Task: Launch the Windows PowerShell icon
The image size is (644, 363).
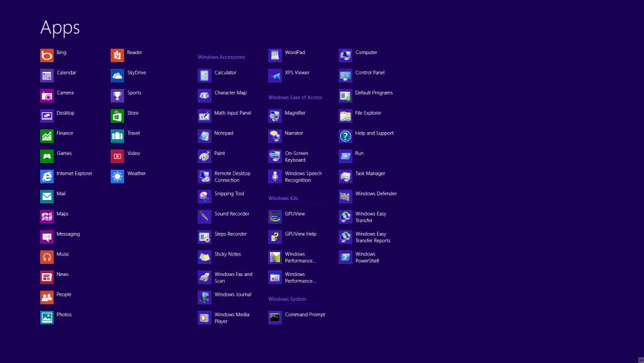Action: 345,257
